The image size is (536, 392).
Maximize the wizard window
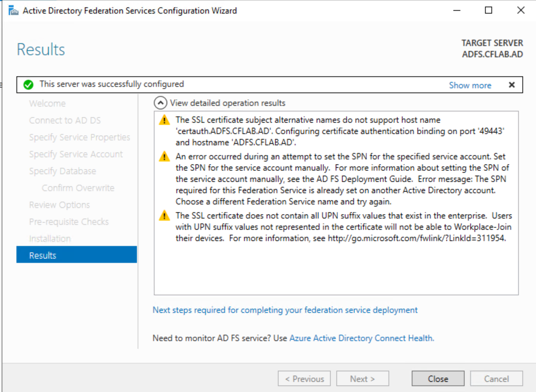[x=489, y=11]
